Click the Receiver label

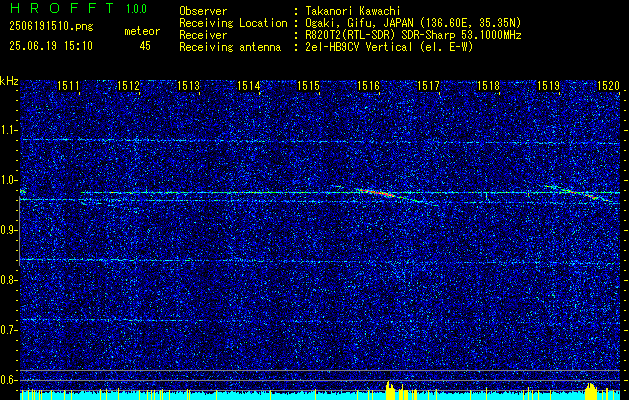tap(203, 35)
